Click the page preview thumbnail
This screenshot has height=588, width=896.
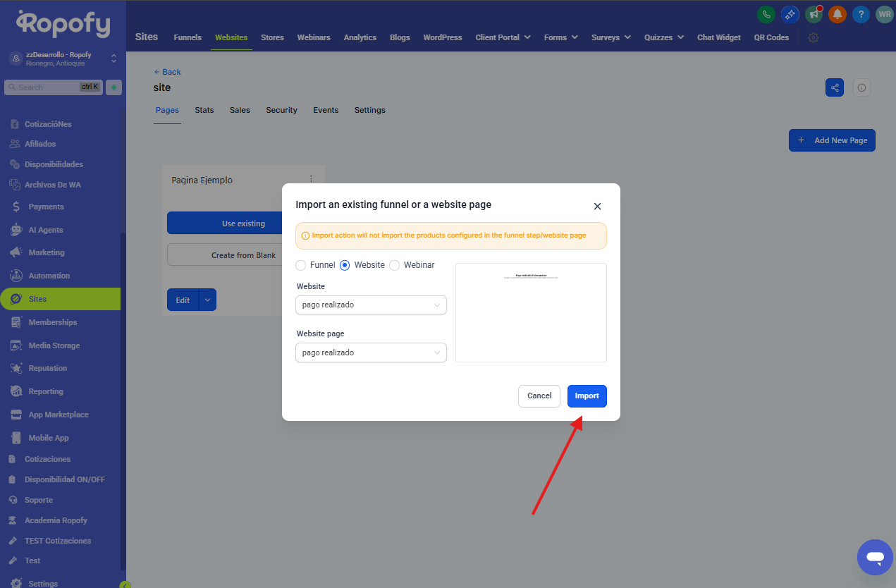tap(531, 312)
